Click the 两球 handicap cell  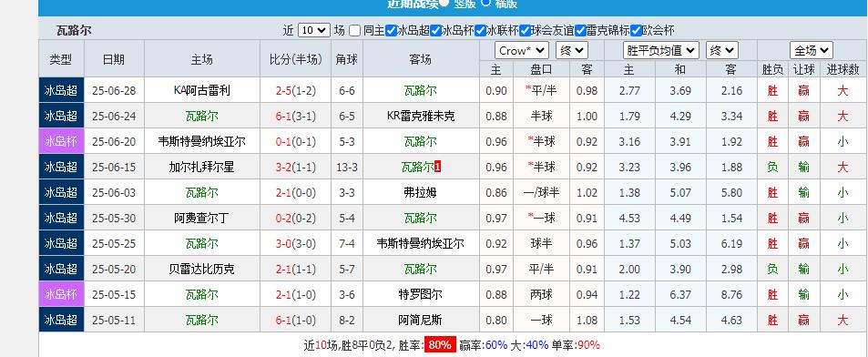click(x=541, y=294)
